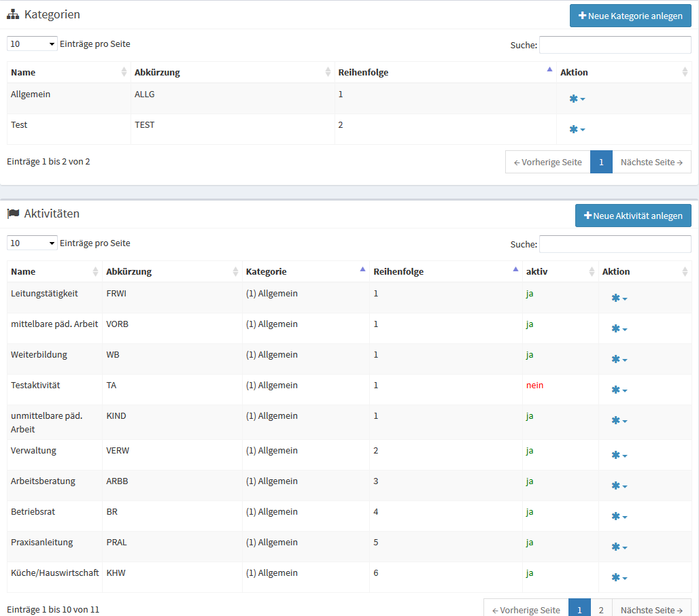
Task: Open action menu for Leitungstätigkeit row
Action: 619,298
